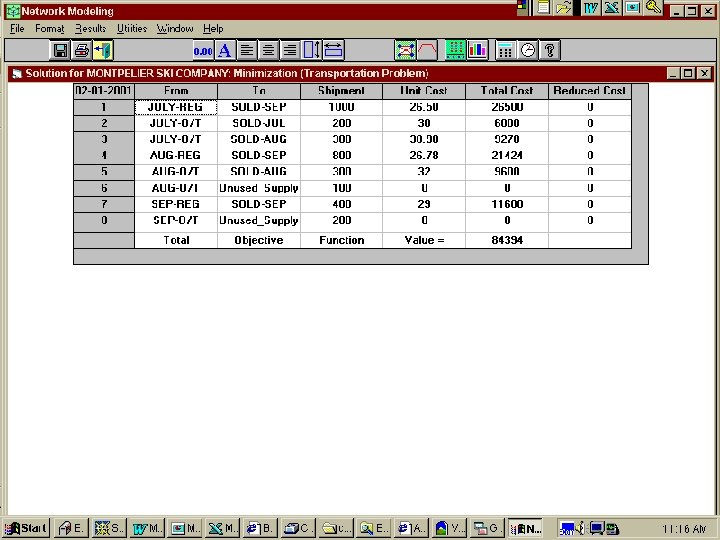The height and width of the screenshot is (540, 720).
Task: Click the total cost 21424 cell
Action: point(507,155)
